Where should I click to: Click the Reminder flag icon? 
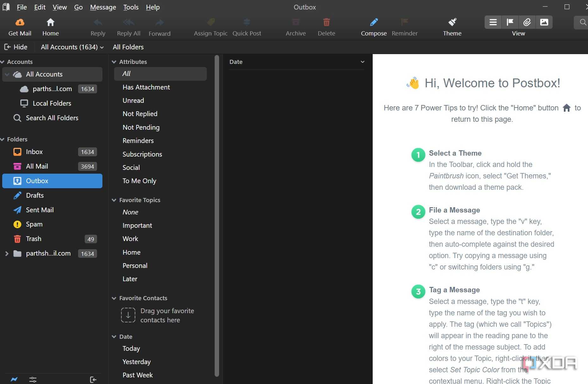pyautogui.click(x=405, y=22)
